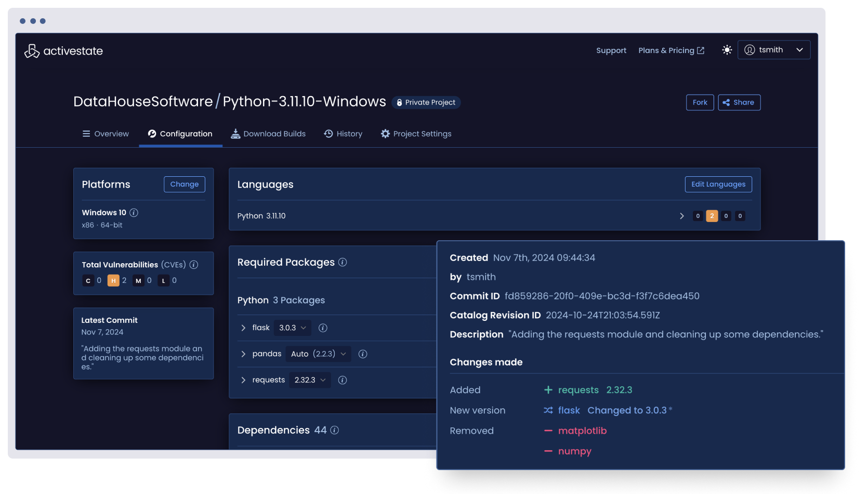Open the pandas Auto version dropdown
868x494 pixels.
[318, 354]
